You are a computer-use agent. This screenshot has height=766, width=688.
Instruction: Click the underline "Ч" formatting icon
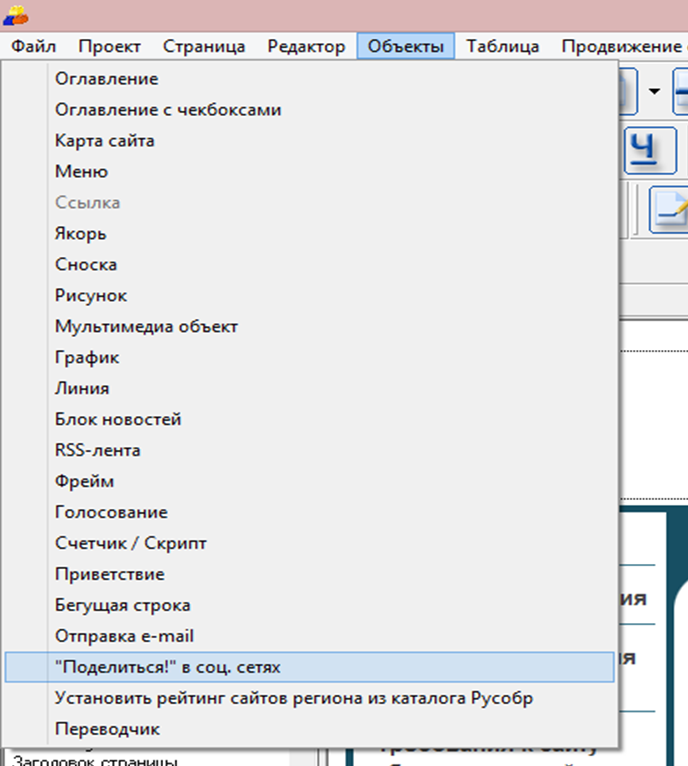click(x=647, y=148)
